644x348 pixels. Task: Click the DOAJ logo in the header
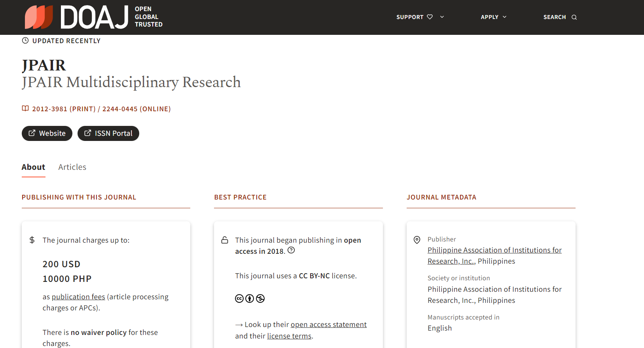[x=94, y=17]
